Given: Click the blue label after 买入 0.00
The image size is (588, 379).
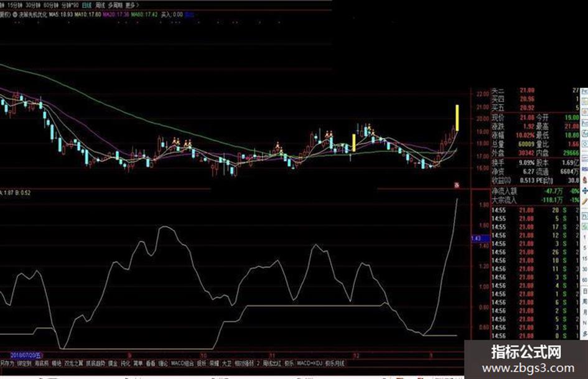Looking at the screenshot, I should coord(189,15).
